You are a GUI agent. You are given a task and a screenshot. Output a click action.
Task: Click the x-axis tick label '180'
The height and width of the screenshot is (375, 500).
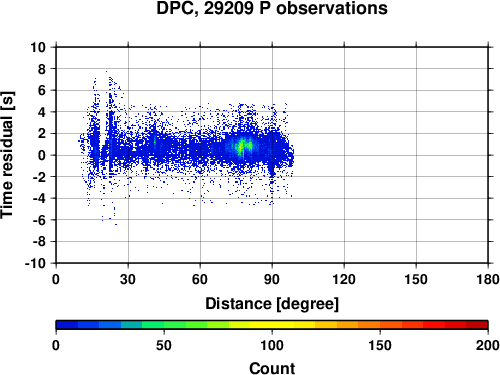coord(488,279)
